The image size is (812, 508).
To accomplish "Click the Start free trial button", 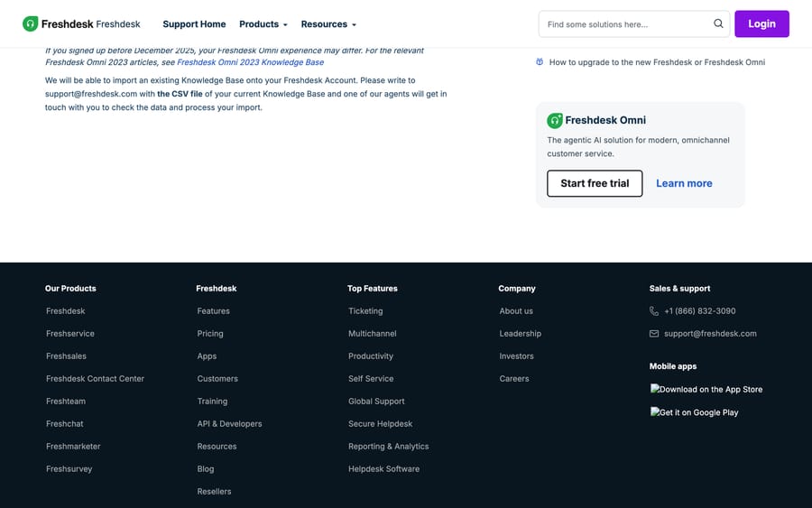I will [595, 183].
